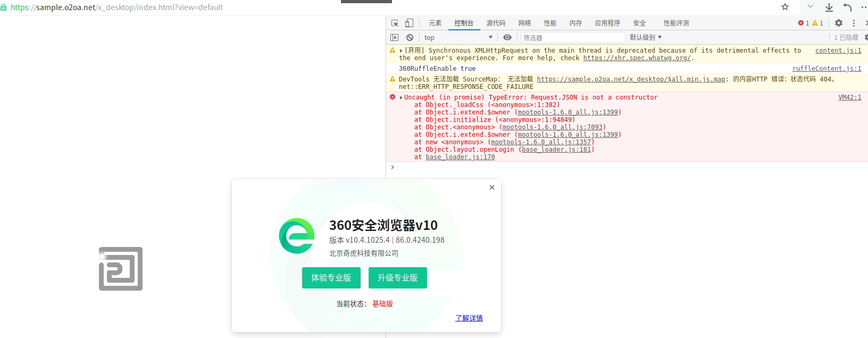Viewport: 868px width, 338px height.
Task: Click the deprecation warning triangle icon
Action: (393, 51)
